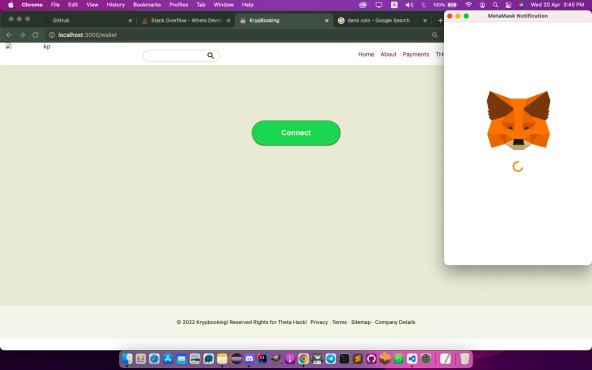
Task: Go forward in Chrome
Action: pos(22,35)
